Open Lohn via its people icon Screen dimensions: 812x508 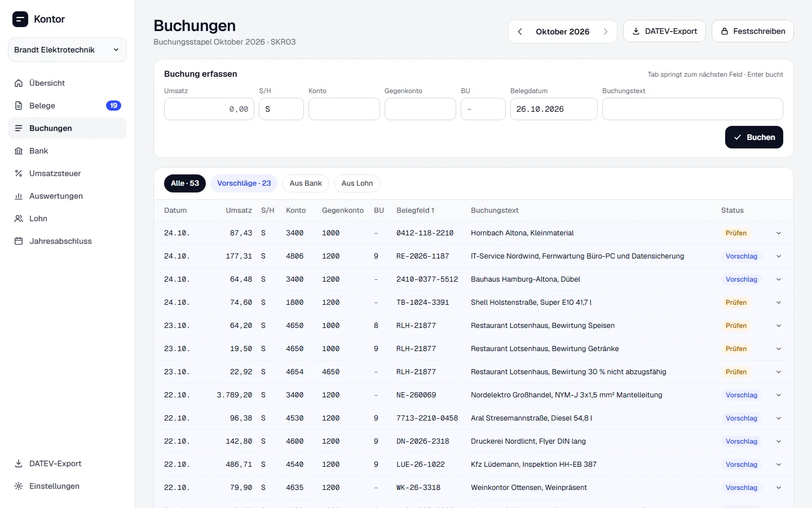pos(19,218)
